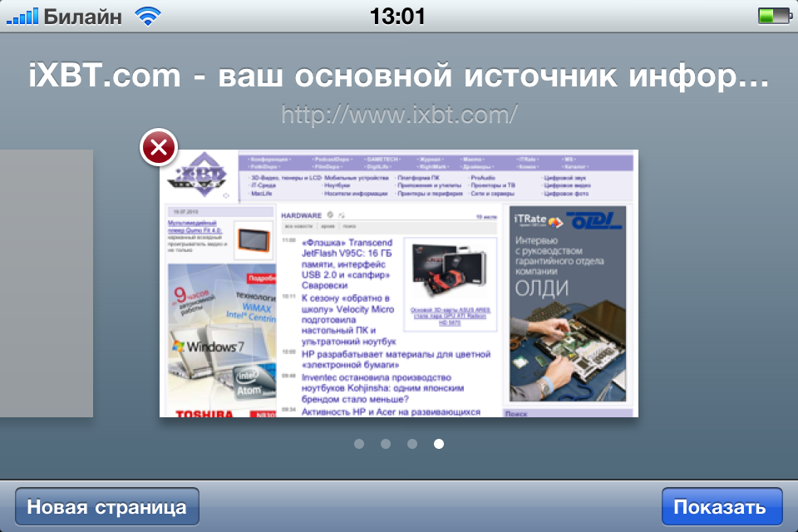Viewport: 798px width, 532px height.
Task: Select the second page indicator dot
Action: 386,444
